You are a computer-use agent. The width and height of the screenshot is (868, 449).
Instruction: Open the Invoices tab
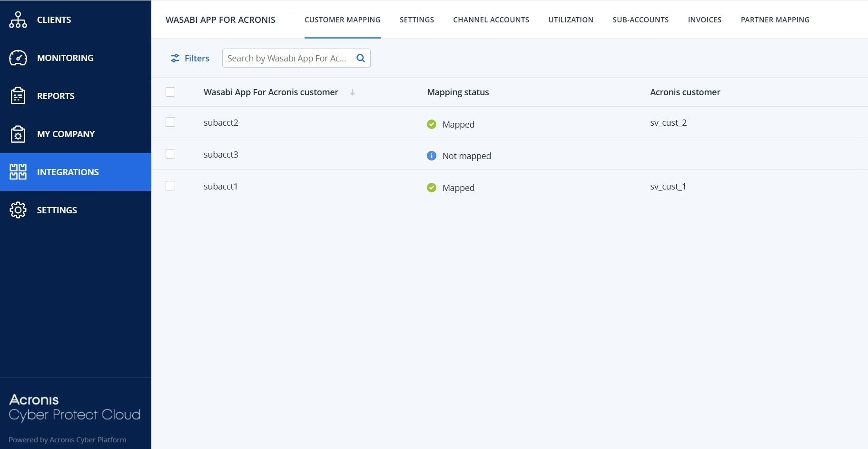(705, 20)
